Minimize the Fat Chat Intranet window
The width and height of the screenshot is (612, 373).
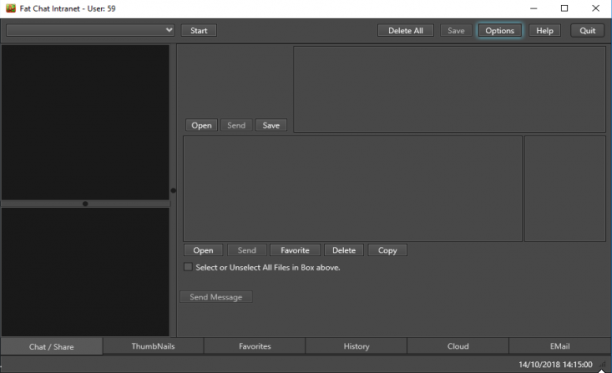534,8
